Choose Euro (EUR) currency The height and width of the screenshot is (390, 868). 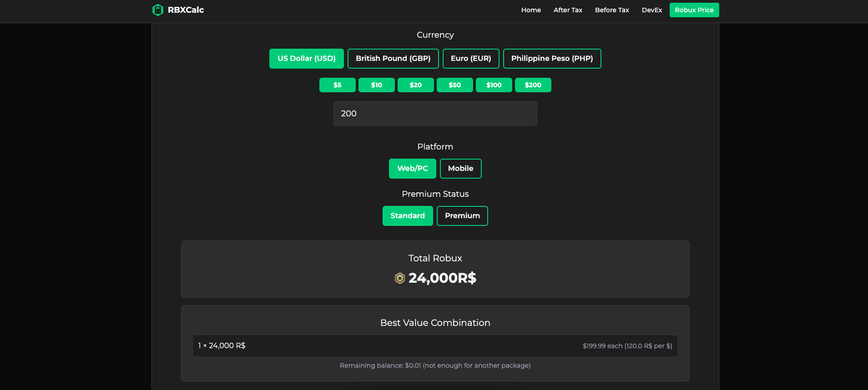(x=471, y=59)
